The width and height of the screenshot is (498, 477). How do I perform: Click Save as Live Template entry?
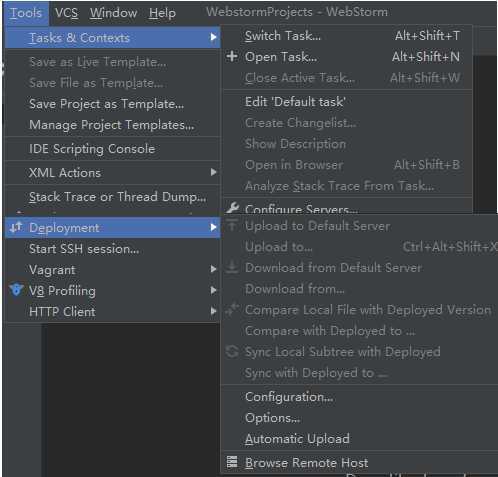pos(98,62)
